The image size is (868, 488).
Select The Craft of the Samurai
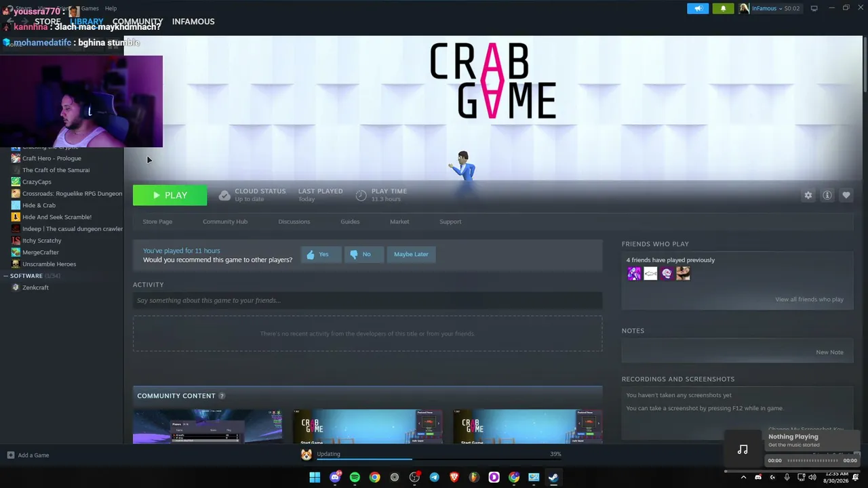click(56, 170)
